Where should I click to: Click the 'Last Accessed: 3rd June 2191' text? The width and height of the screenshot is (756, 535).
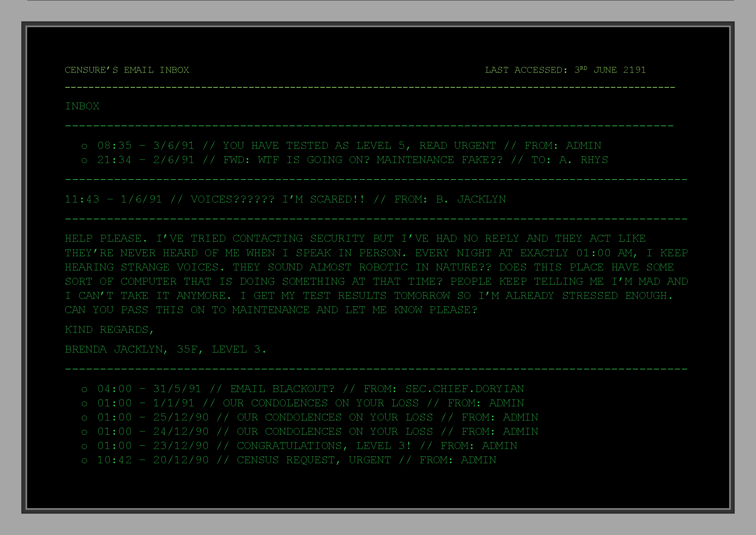565,70
